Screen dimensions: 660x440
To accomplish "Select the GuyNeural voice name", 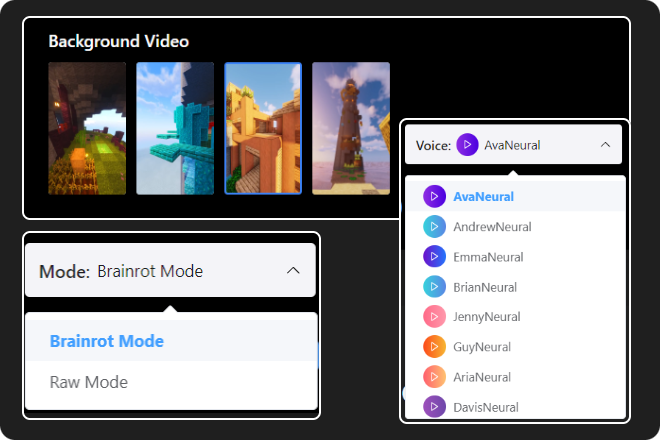I will click(x=482, y=347).
